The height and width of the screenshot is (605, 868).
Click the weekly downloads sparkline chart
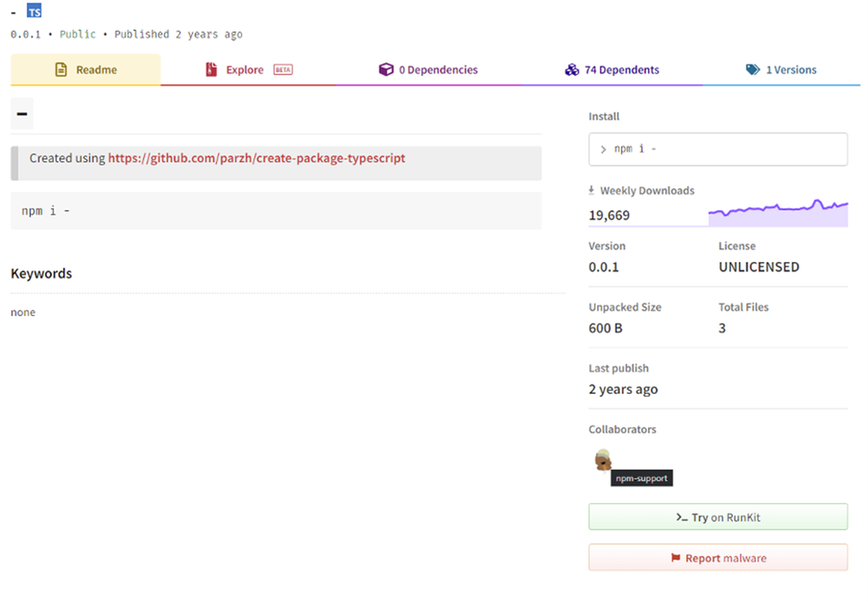(x=778, y=212)
